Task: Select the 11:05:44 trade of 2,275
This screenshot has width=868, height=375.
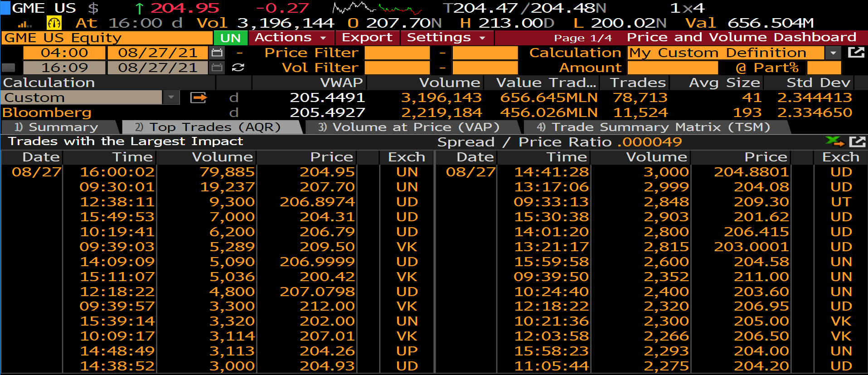Action: tap(651, 366)
